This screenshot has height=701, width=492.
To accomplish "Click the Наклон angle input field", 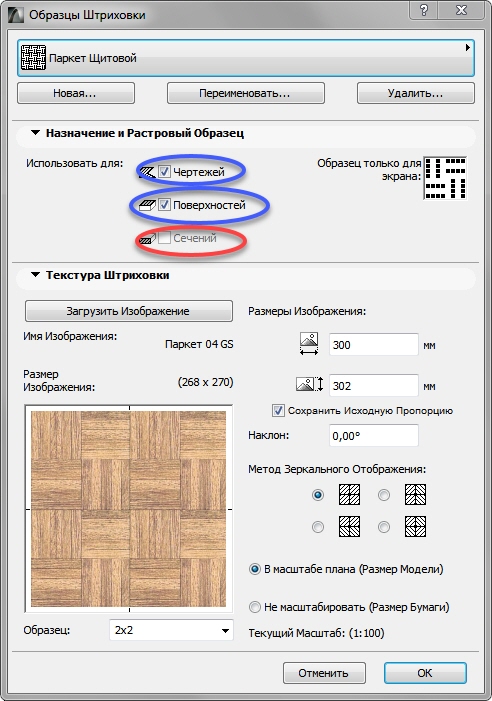I will click(x=374, y=435).
